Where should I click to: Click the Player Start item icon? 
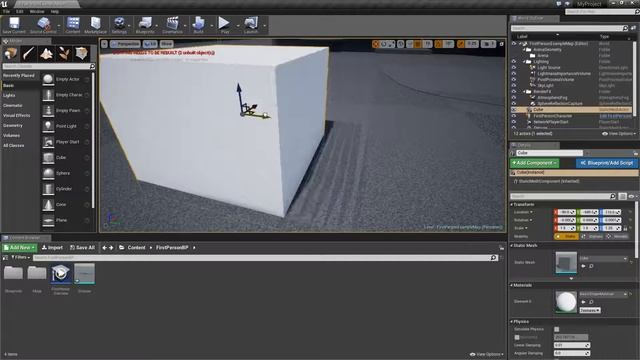point(48,142)
